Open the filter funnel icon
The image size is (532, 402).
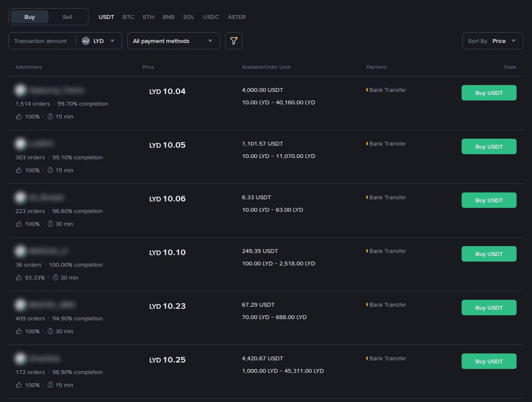(x=234, y=41)
